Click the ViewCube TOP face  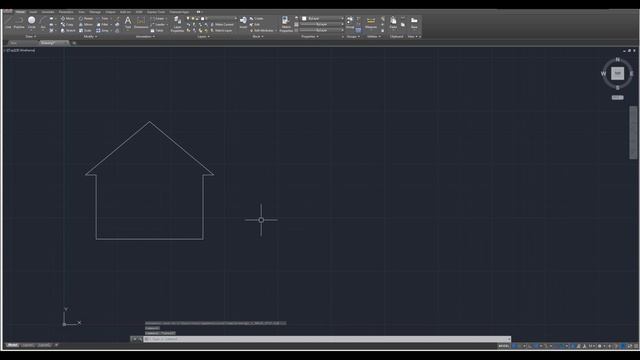click(x=617, y=73)
